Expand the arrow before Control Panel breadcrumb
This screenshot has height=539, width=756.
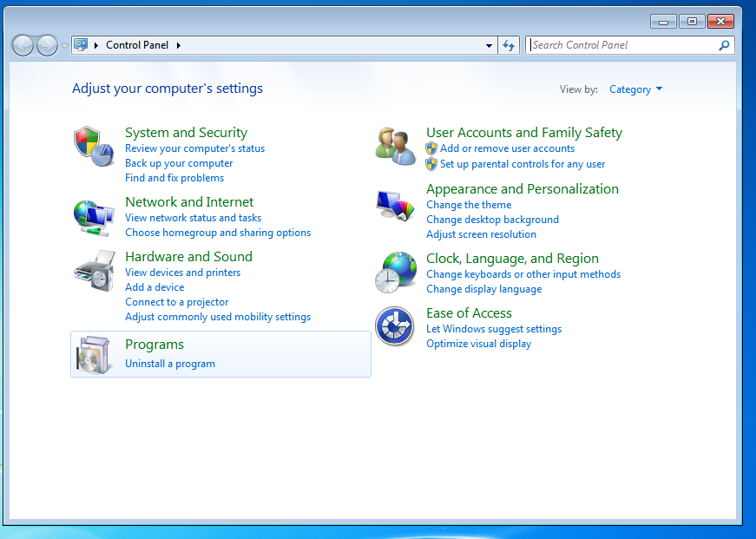pos(96,45)
